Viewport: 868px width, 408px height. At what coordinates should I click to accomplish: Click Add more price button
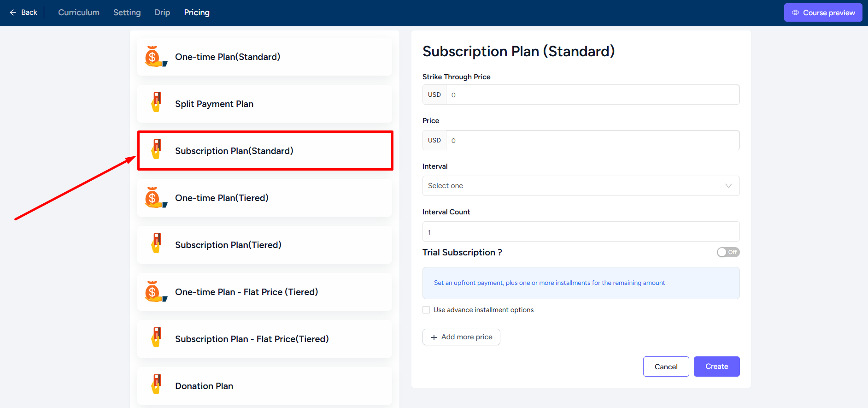pyautogui.click(x=461, y=337)
